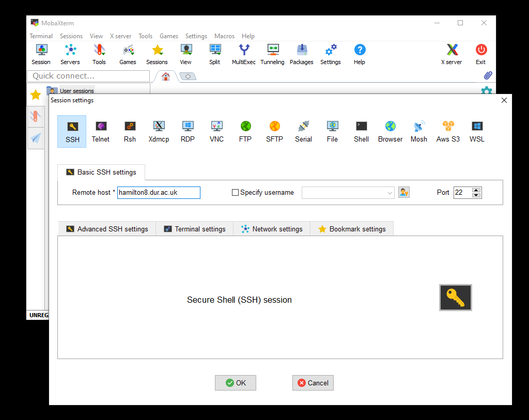Click the Remote host input field
This screenshot has width=529, height=420.
[159, 193]
